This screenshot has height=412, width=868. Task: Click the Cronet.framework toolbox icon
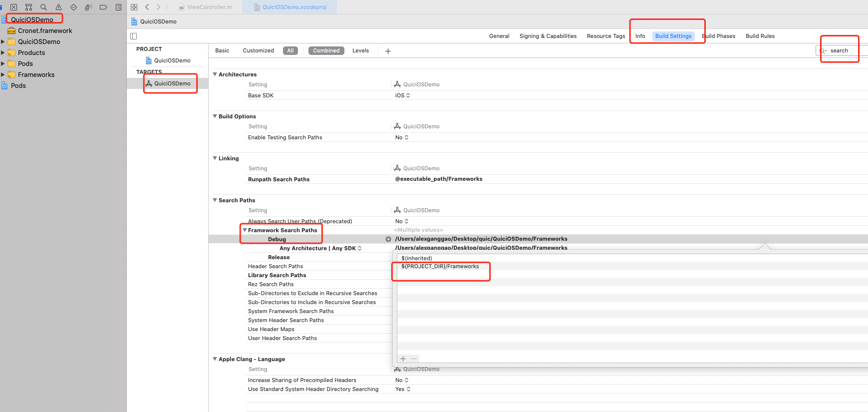(x=11, y=30)
